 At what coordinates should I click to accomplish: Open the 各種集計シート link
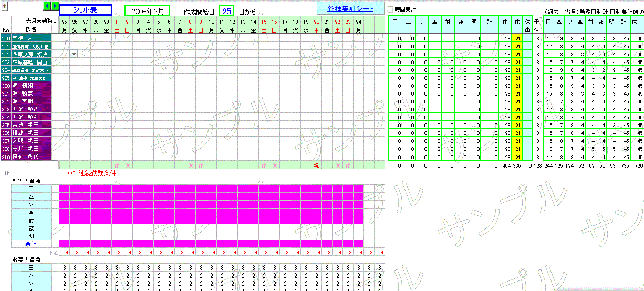(350, 9)
